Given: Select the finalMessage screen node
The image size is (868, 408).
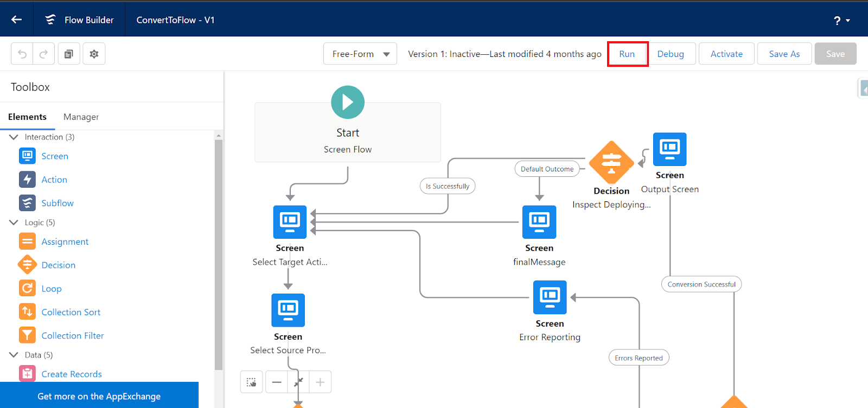Looking at the screenshot, I should pyautogui.click(x=539, y=222).
